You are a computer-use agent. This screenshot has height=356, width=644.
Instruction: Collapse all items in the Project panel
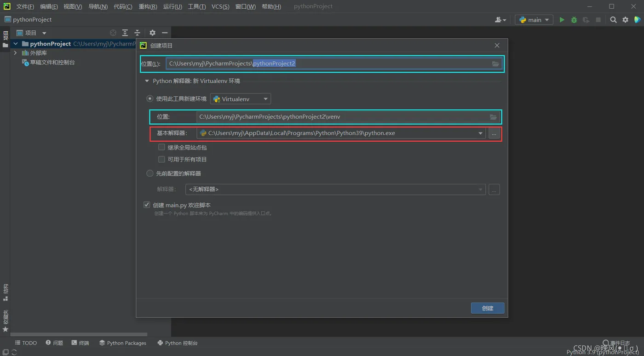pyautogui.click(x=137, y=33)
